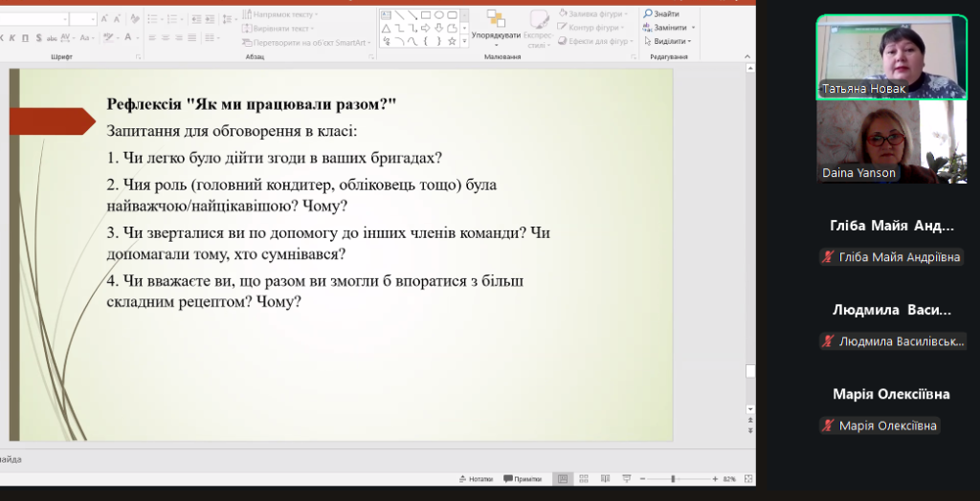
Task: Click the zoom slider in status bar
Action: [674, 479]
